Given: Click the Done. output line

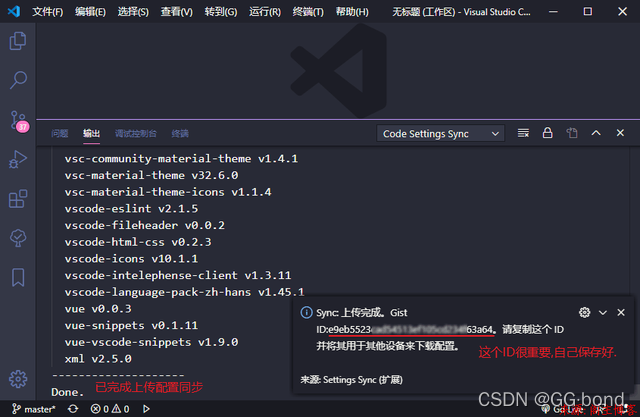Looking at the screenshot, I should pos(67,392).
